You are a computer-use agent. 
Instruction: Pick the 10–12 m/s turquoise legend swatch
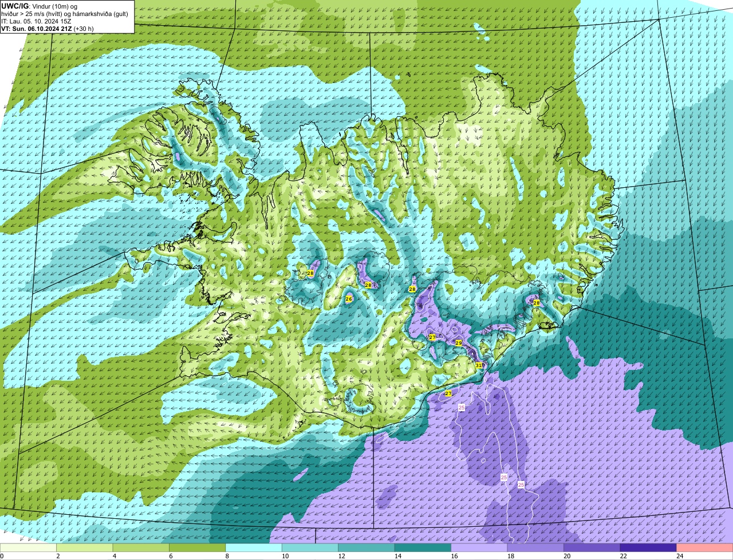coord(310,547)
